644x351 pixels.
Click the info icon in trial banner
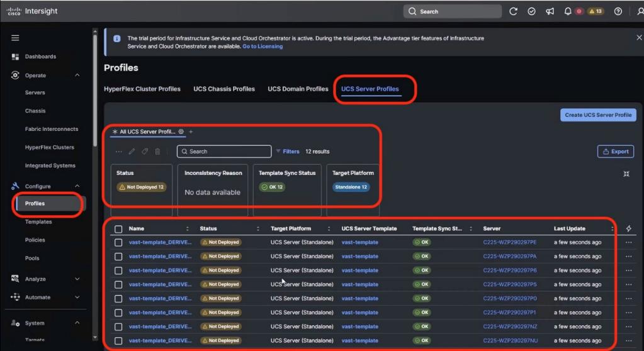pos(116,38)
